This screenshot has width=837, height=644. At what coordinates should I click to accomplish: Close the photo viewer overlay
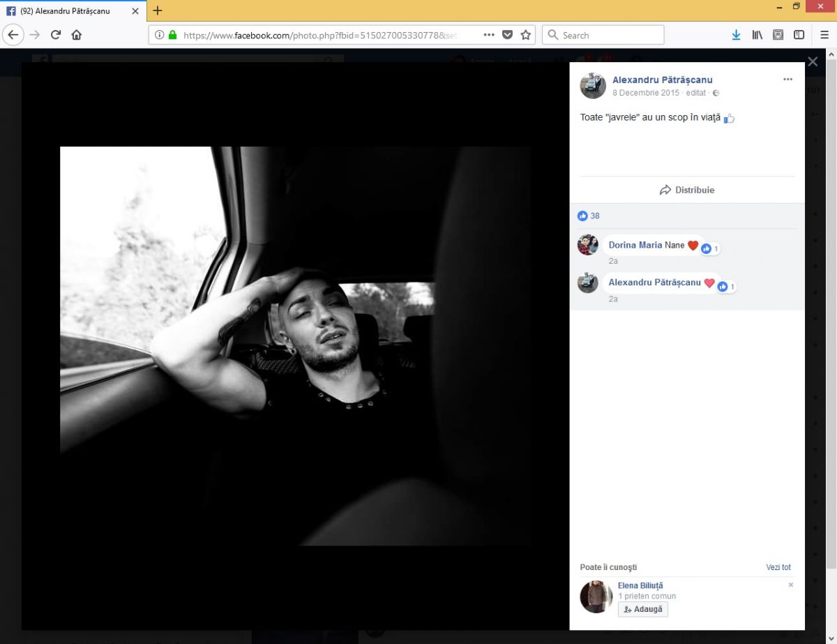(813, 61)
